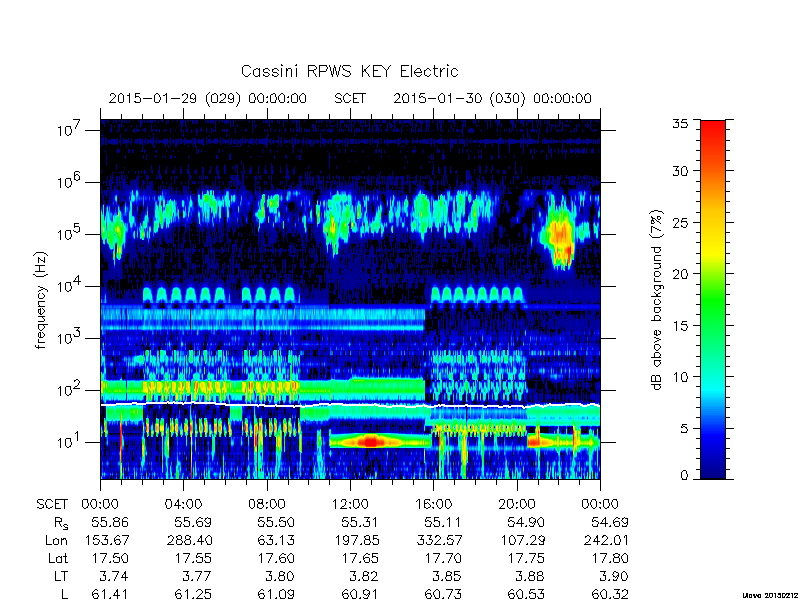Viewport: 800px width, 600px height.
Task: Click the L value '61.41'
Action: pyautogui.click(x=110, y=594)
